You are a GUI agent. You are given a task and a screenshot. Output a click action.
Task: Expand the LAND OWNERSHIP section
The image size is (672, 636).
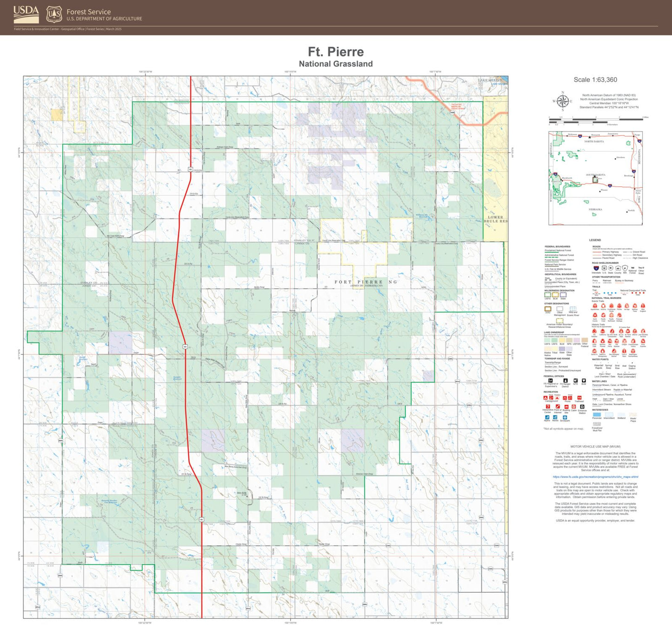point(554,332)
